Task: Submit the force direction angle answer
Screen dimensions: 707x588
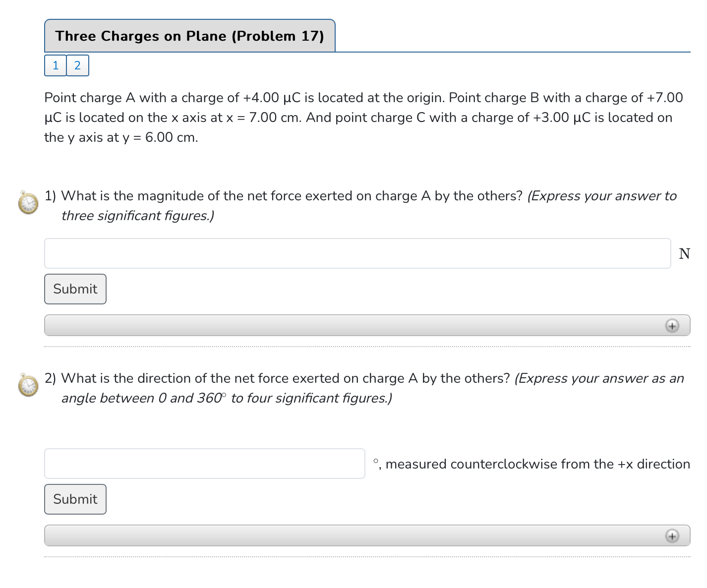Action: [75, 499]
